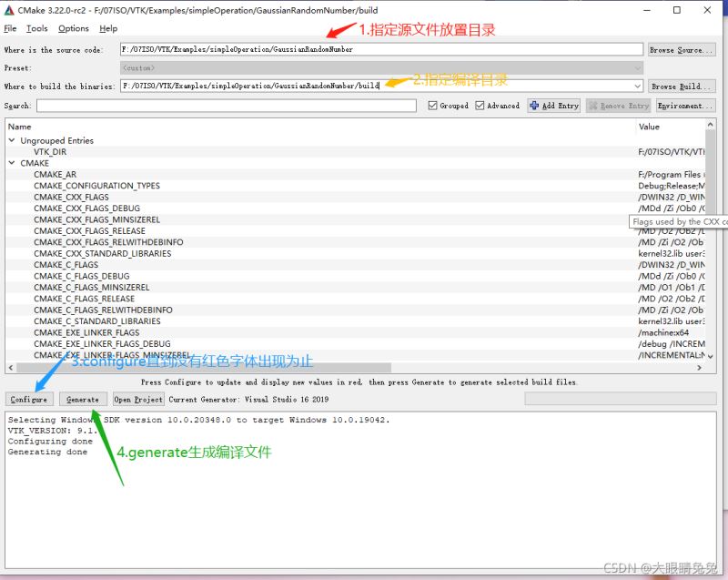Click the Browse Build button
728x580 pixels.
point(682,86)
